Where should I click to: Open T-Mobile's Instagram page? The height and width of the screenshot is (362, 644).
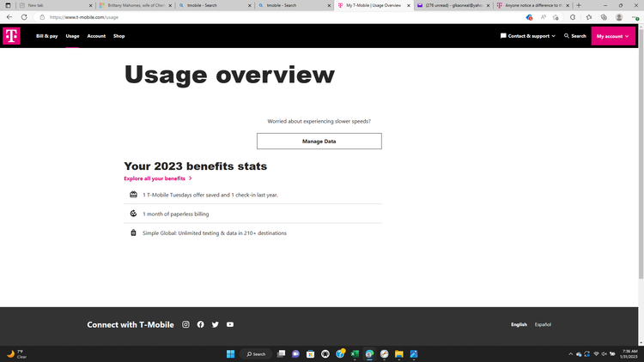(185, 324)
